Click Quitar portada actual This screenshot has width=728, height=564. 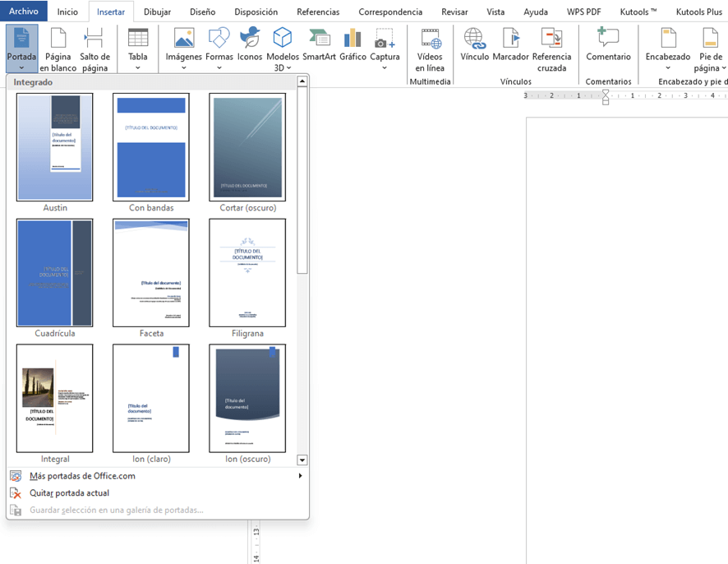[69, 493]
